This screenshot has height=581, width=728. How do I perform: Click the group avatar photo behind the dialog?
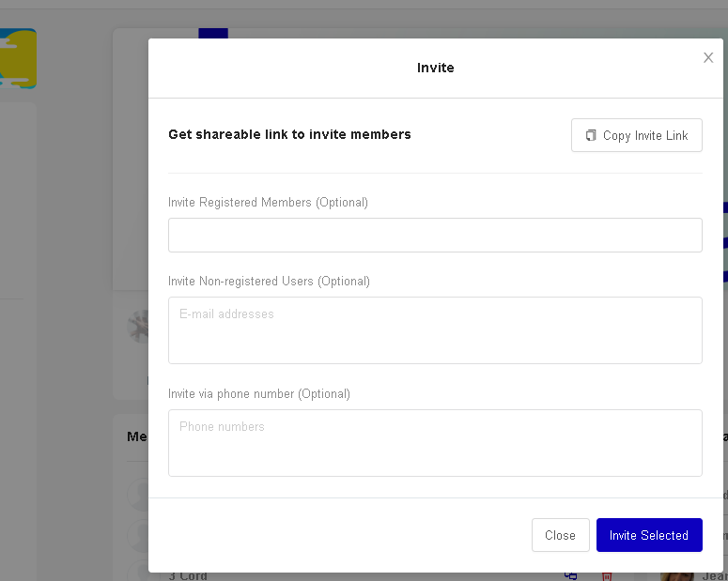coord(138,327)
